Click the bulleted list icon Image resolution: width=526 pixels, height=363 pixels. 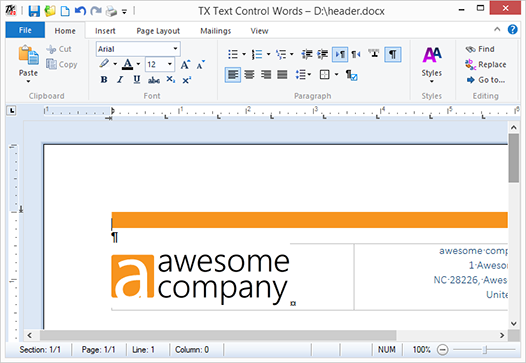[x=233, y=54]
